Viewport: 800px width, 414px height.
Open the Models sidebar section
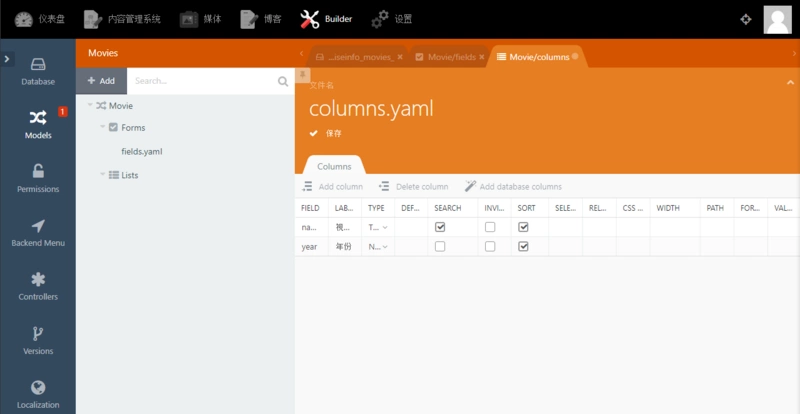[x=38, y=125]
